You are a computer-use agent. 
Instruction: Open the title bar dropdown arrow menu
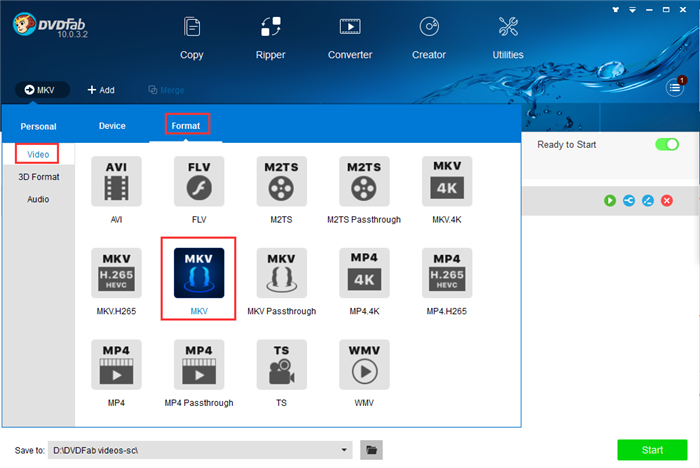coord(632,9)
